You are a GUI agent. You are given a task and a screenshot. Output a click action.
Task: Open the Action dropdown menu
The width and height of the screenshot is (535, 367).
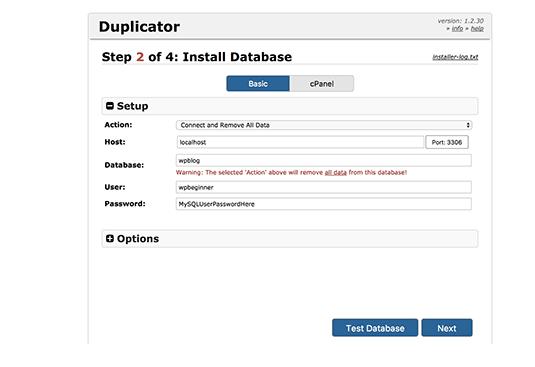324,125
